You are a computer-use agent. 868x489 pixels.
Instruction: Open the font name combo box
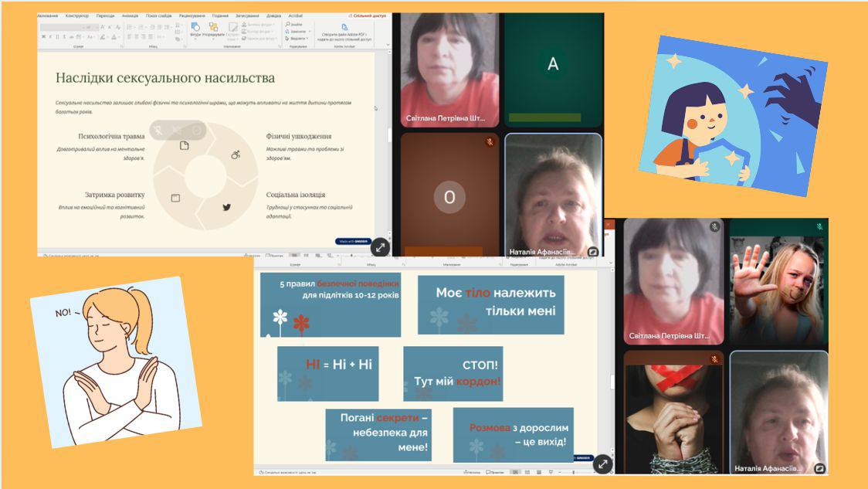point(64,27)
